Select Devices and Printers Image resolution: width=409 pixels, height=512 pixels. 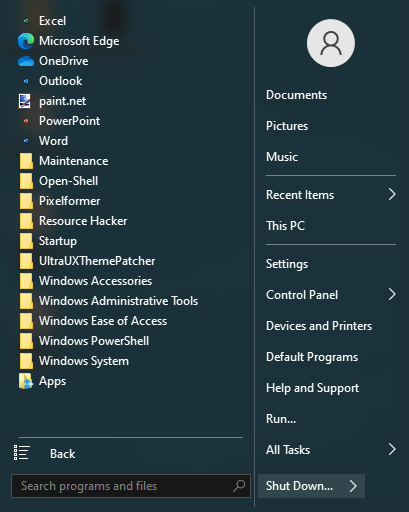tap(319, 326)
